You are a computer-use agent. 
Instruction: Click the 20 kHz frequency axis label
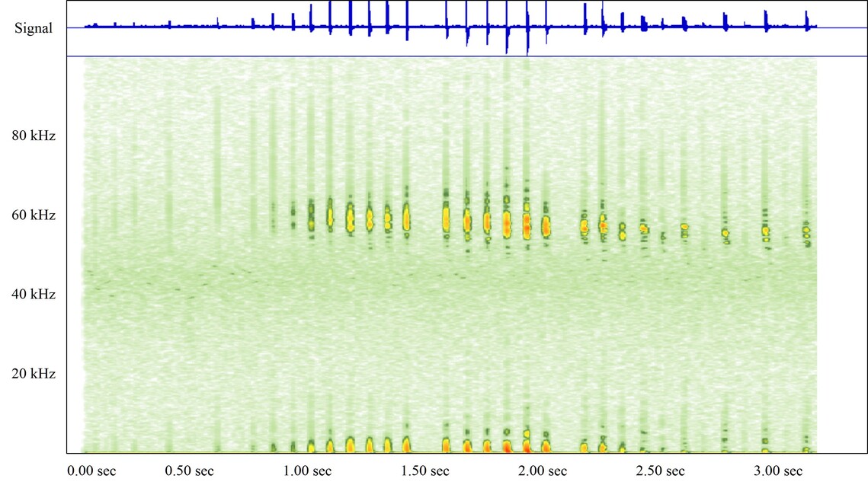click(34, 374)
